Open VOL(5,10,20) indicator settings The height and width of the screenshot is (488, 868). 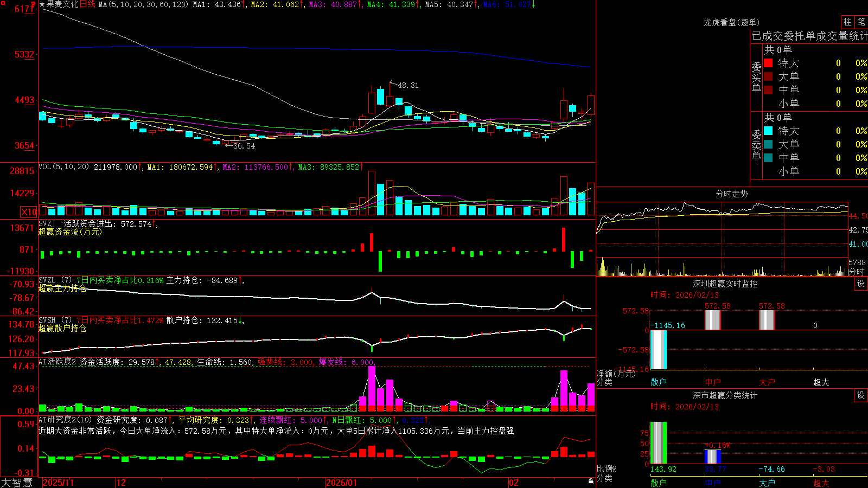(x=63, y=167)
